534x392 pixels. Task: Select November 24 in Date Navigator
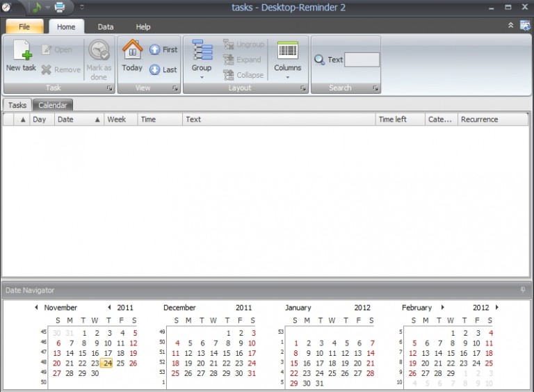click(x=108, y=364)
